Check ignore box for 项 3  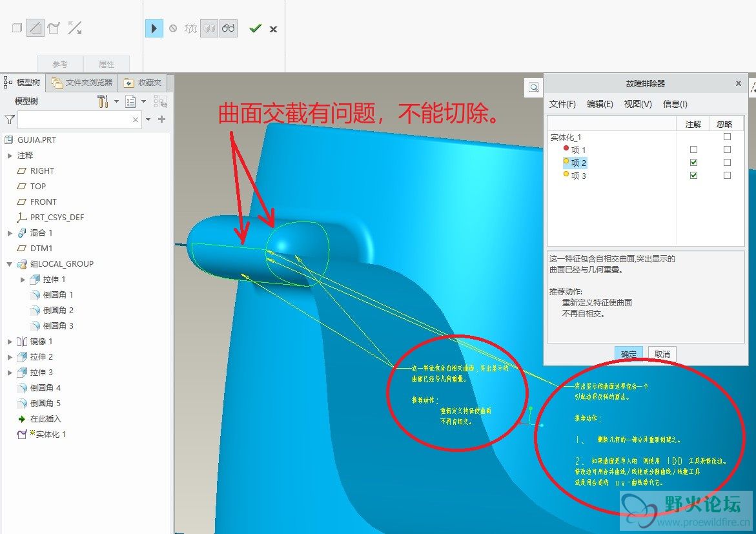coord(727,175)
